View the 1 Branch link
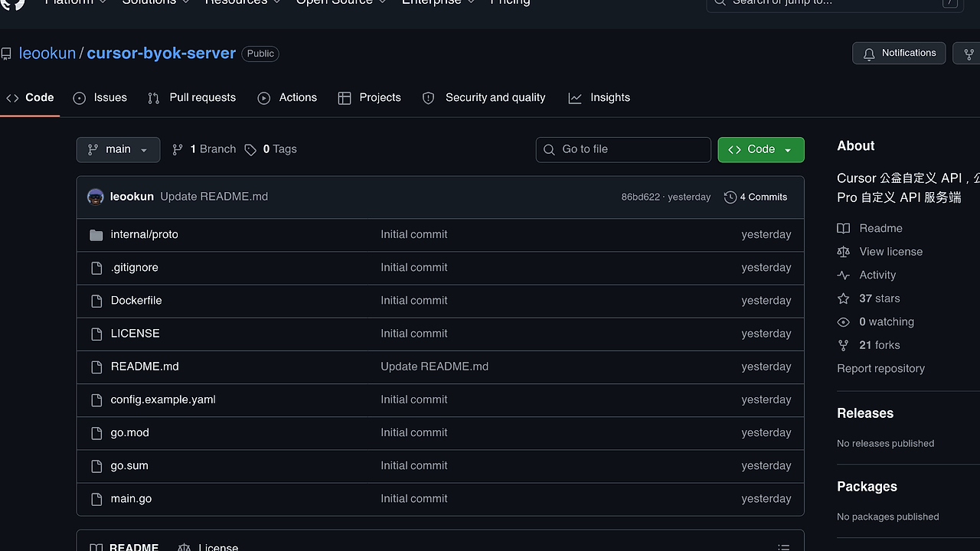Image resolution: width=980 pixels, height=551 pixels. coord(204,149)
